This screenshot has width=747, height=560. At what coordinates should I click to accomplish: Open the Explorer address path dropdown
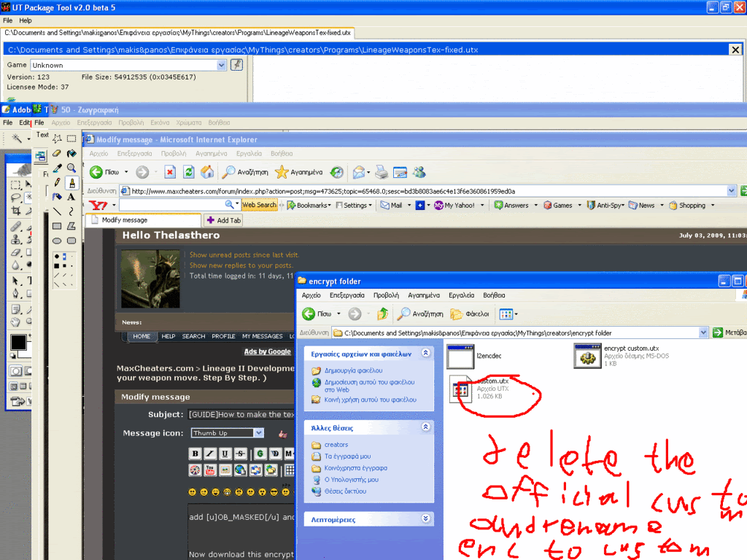point(703,332)
